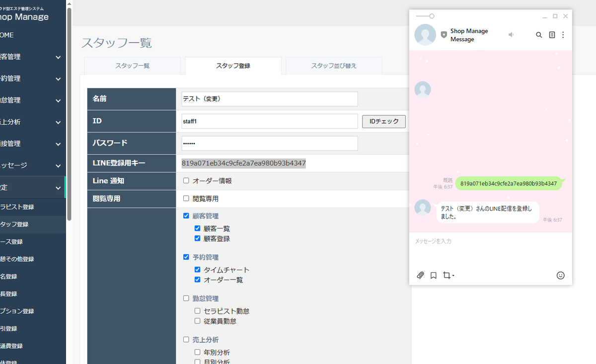The height and width of the screenshot is (364, 596).
Task: Click the ID field containing staff1
Action: [270, 121]
